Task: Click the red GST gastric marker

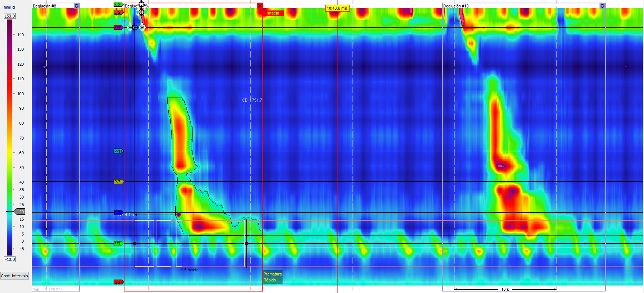Action: [x=118, y=282]
